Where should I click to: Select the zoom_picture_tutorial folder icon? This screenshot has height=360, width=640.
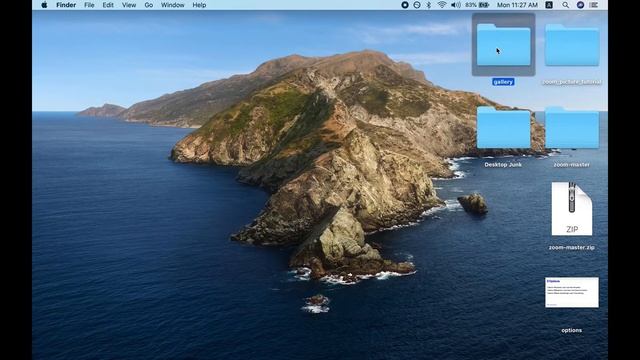click(572, 44)
